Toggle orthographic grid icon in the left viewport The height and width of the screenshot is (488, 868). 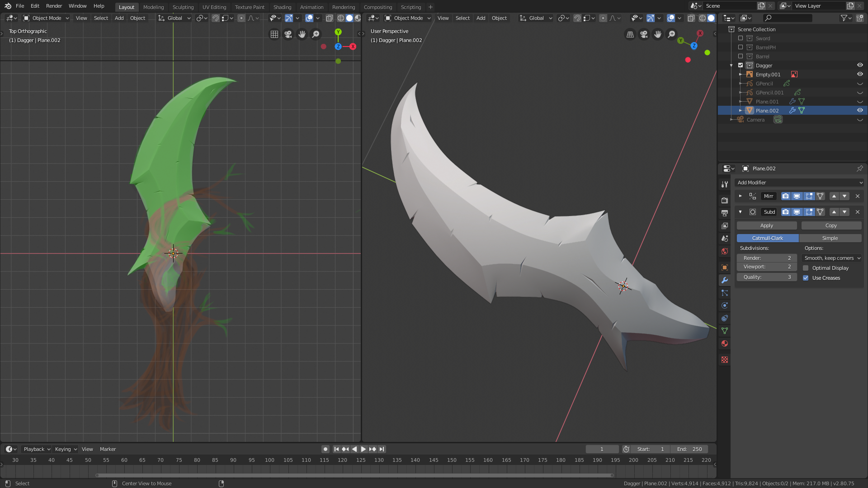[x=274, y=34]
